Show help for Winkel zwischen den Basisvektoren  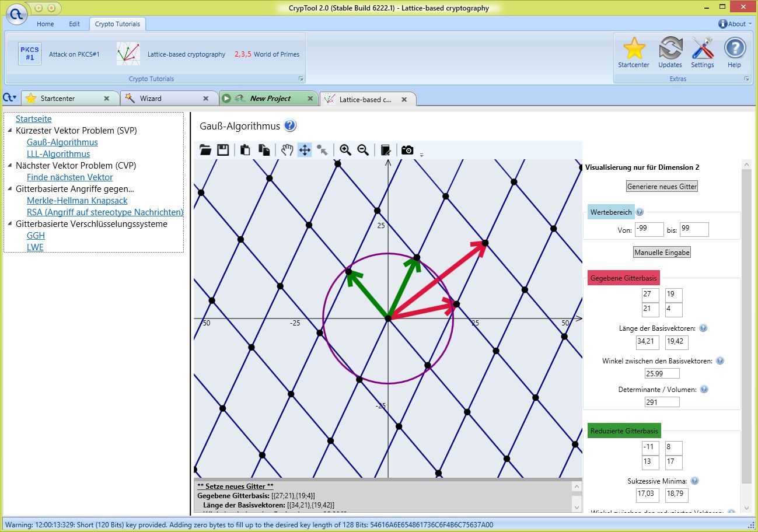point(719,360)
